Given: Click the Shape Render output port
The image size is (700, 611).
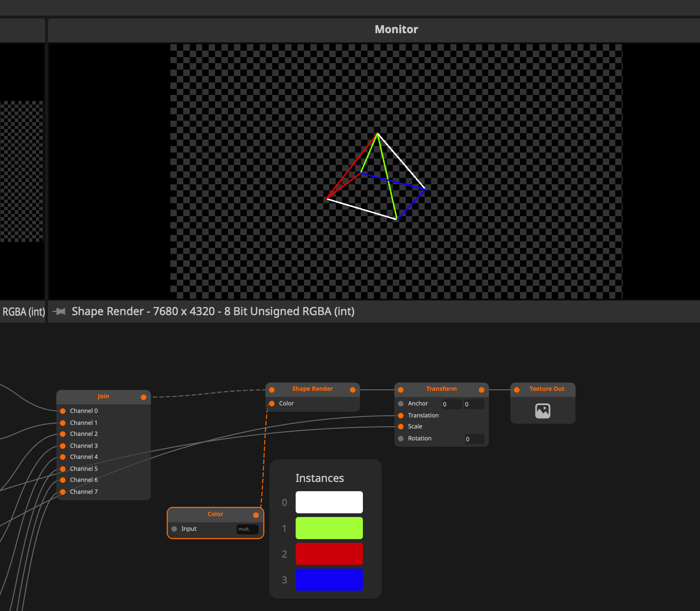Looking at the screenshot, I should (353, 390).
